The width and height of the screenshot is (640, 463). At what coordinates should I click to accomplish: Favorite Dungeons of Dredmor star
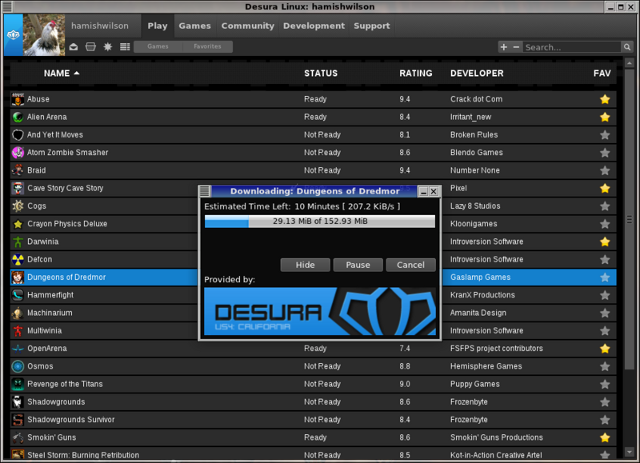pyautogui.click(x=605, y=277)
